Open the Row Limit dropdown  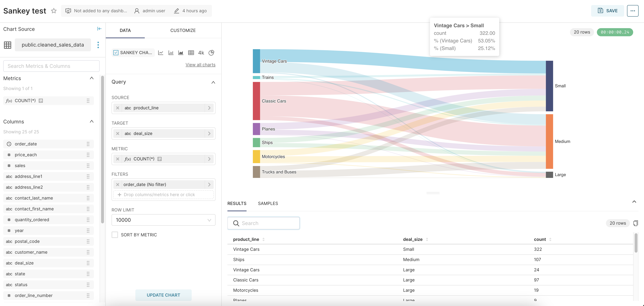pos(163,220)
